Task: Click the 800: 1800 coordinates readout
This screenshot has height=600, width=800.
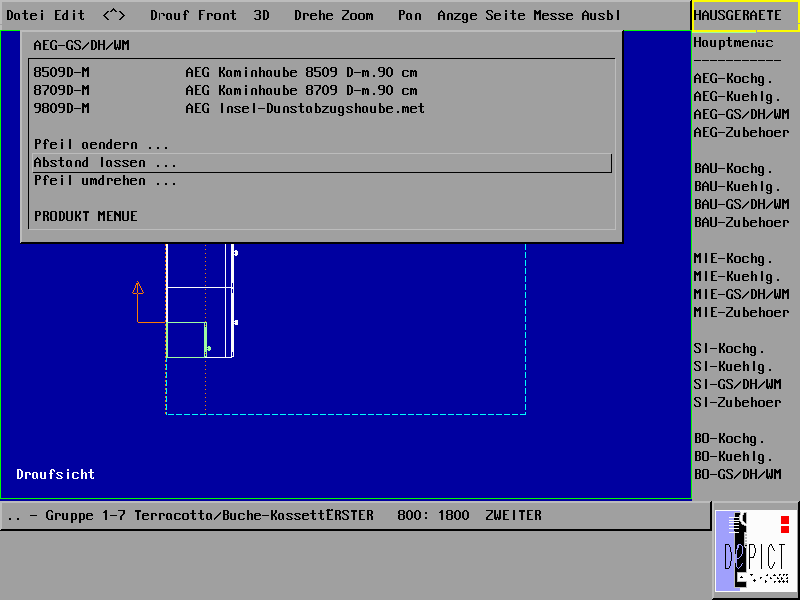Action: (x=433, y=515)
